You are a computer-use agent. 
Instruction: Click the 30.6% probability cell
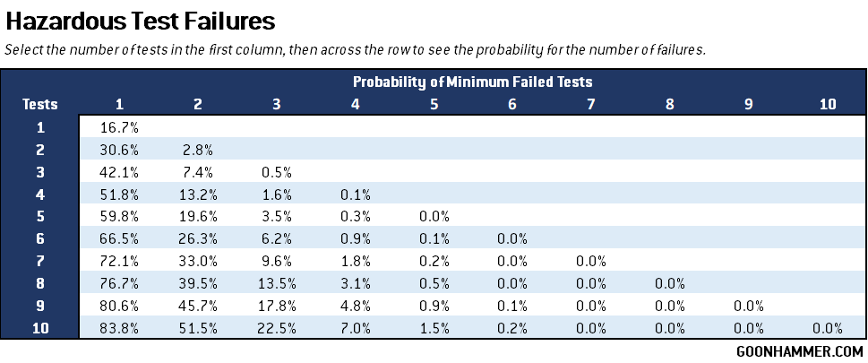point(119,150)
